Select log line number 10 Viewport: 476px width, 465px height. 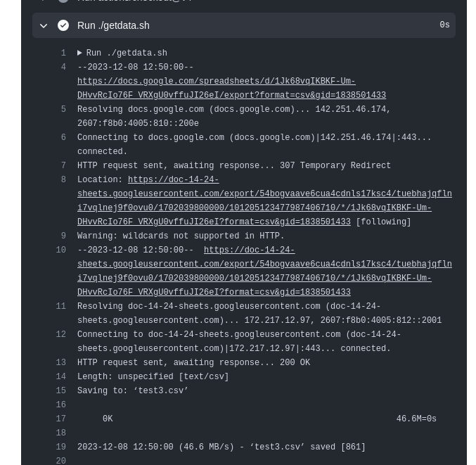(60, 250)
